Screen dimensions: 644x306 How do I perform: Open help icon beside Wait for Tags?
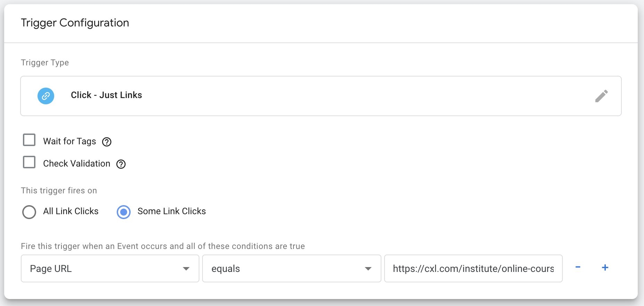107,142
